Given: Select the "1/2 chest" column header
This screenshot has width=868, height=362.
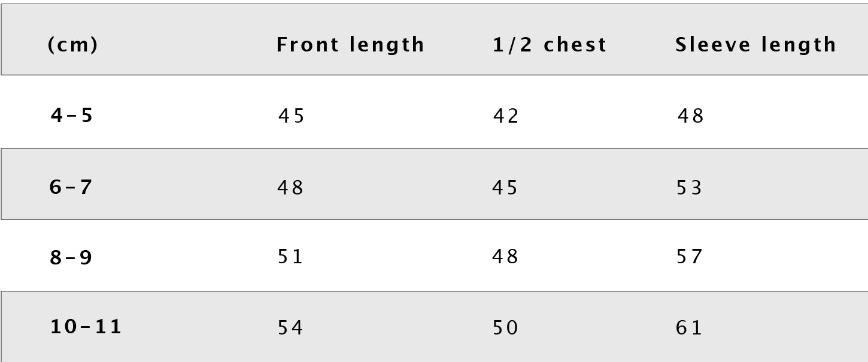Looking at the screenshot, I should [550, 45].
